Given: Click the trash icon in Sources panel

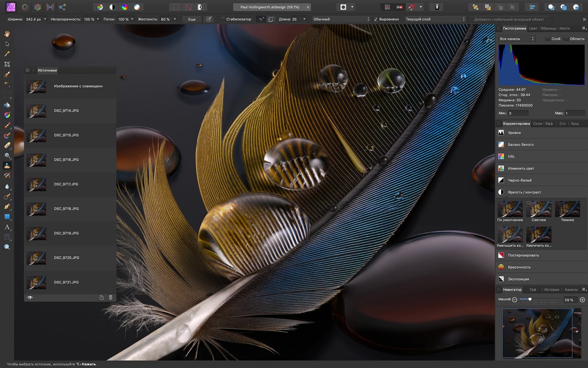Looking at the screenshot, I should click(110, 298).
